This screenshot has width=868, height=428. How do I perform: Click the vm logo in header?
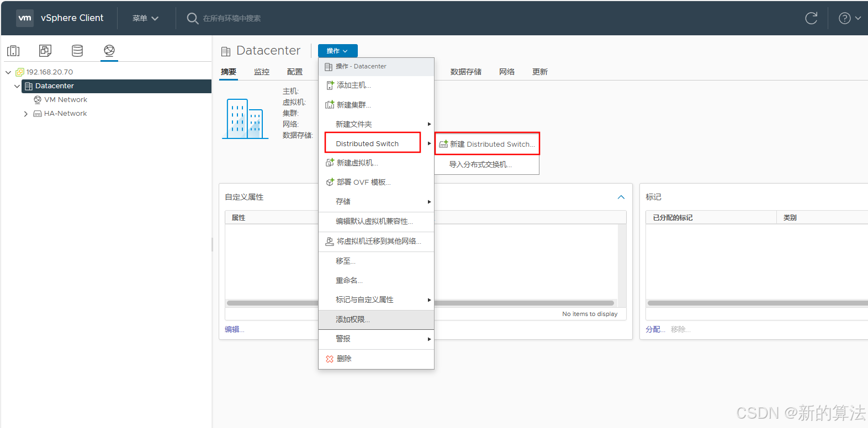pyautogui.click(x=25, y=18)
